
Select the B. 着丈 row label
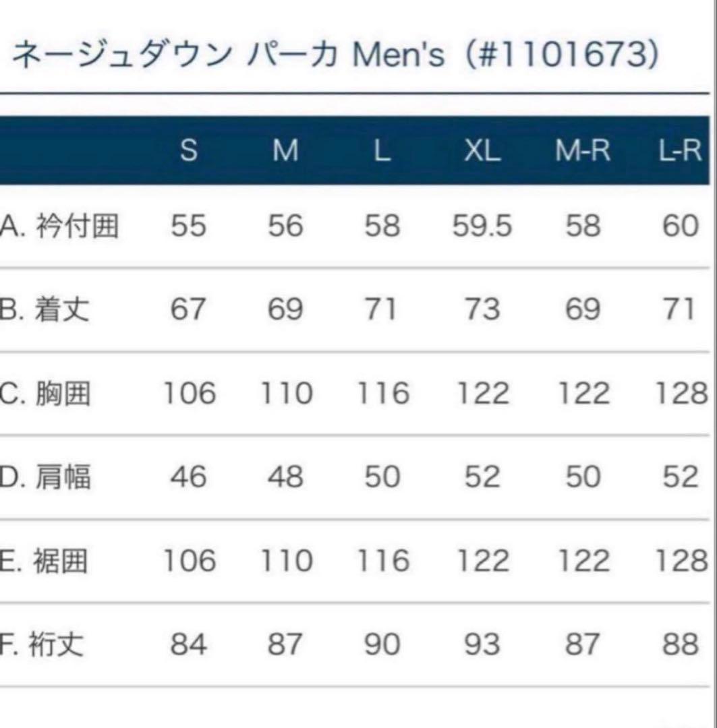click(x=45, y=310)
